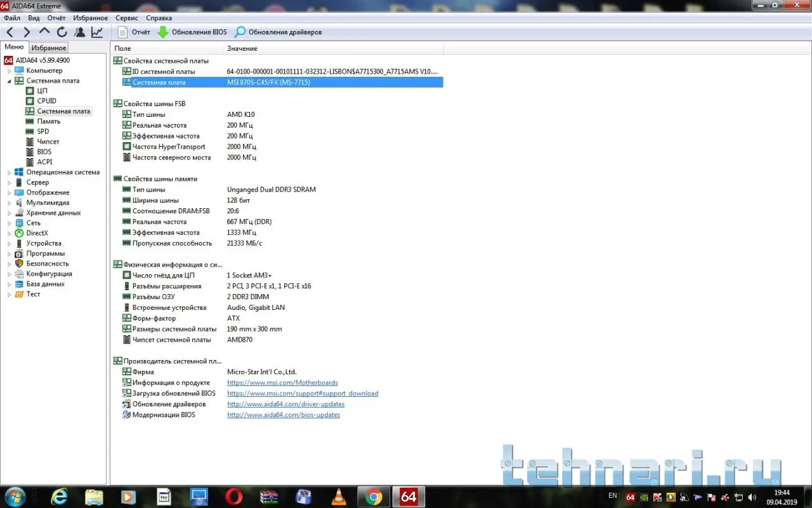
Task: Switch to the Меню tab in the sidebar
Action: (x=14, y=47)
